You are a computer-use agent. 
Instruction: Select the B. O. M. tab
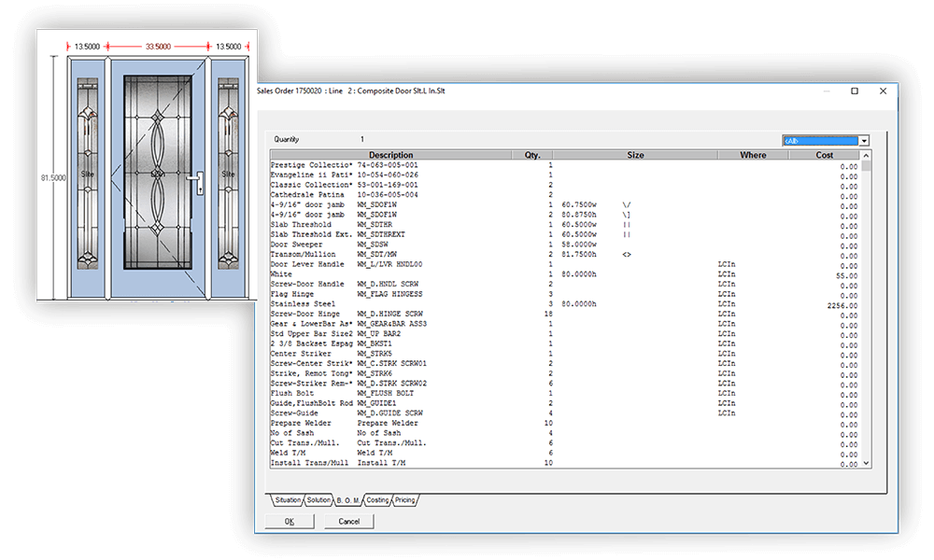347,499
